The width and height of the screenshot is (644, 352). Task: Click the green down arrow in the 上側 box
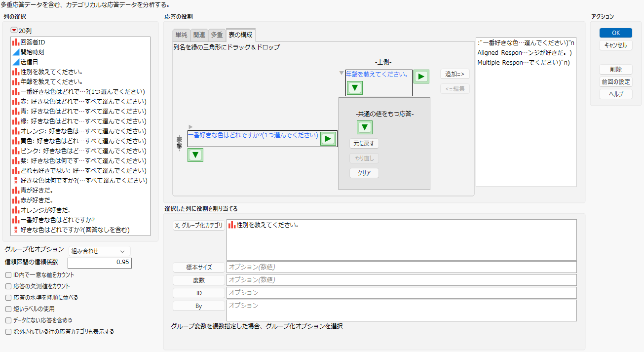coord(355,88)
